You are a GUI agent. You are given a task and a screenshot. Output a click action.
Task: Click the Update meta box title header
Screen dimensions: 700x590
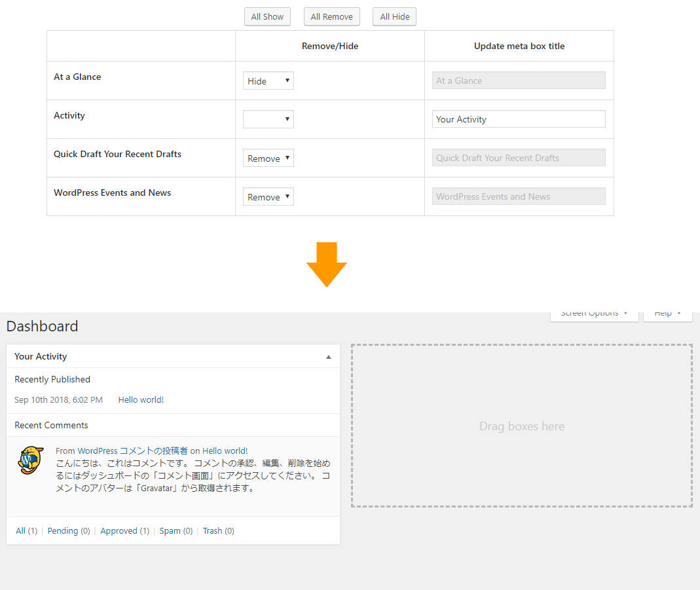pyautogui.click(x=519, y=46)
